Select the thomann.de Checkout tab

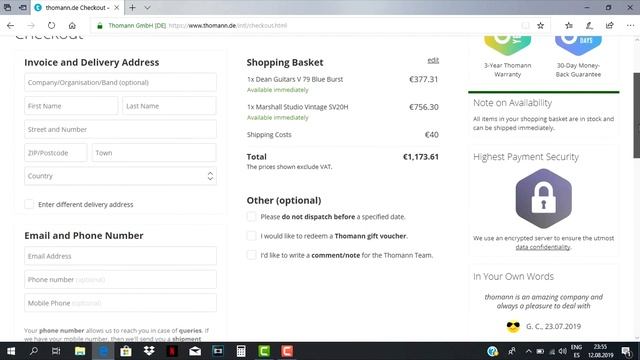(x=77, y=7)
